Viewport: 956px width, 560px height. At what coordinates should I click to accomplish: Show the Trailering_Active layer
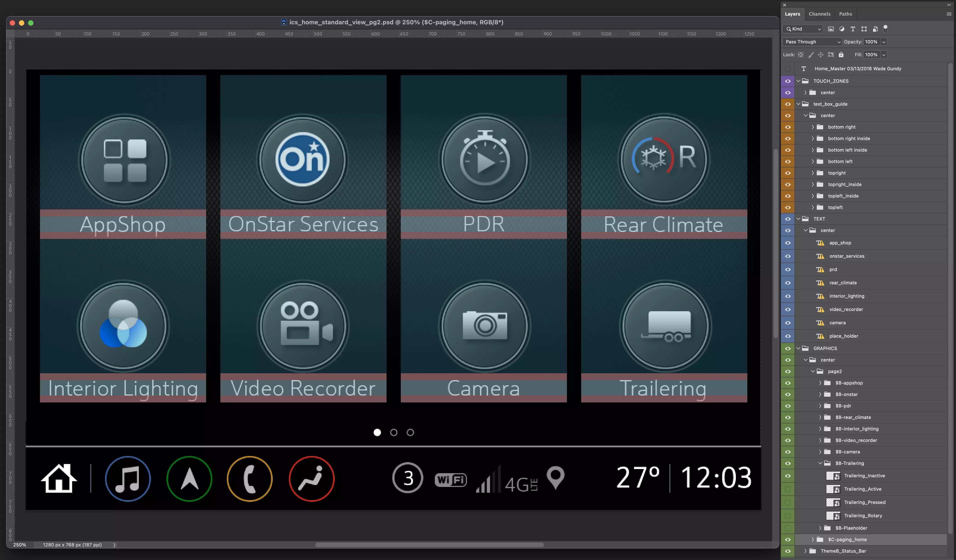788,489
